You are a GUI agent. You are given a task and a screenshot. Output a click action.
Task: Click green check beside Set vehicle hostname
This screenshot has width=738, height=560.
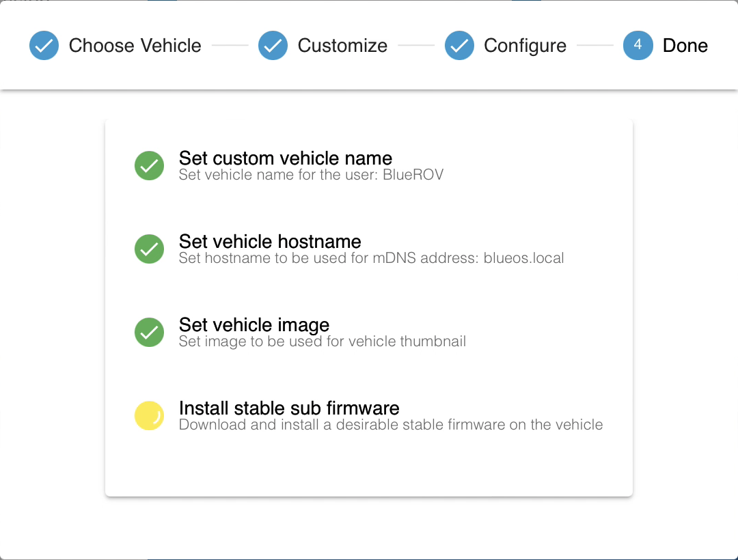coord(149,249)
